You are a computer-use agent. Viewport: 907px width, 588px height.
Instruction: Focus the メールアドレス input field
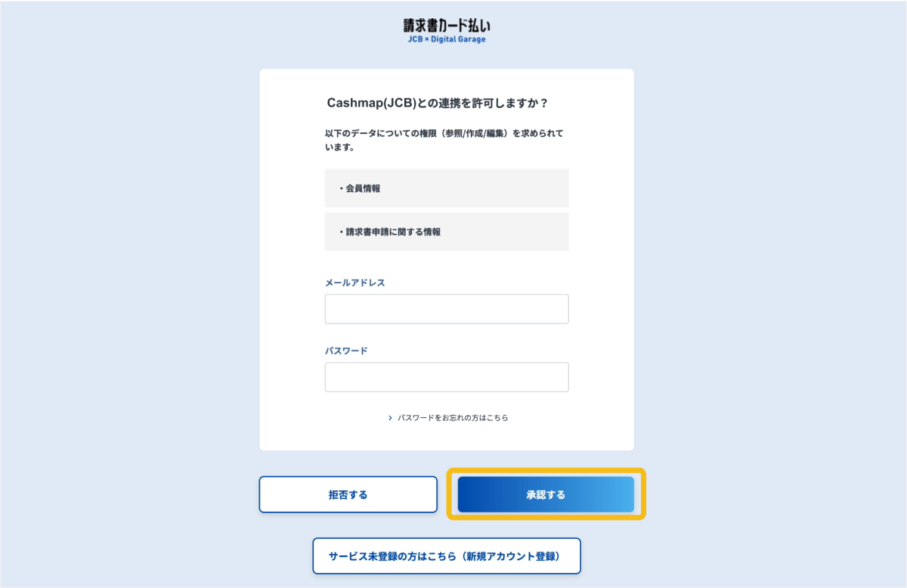(x=446, y=309)
